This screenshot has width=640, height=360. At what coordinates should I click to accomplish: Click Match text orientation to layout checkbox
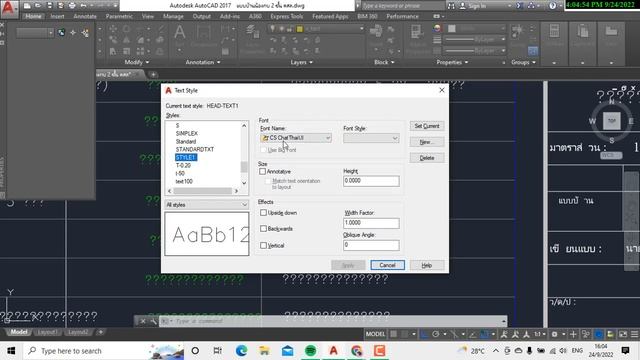tap(268, 181)
